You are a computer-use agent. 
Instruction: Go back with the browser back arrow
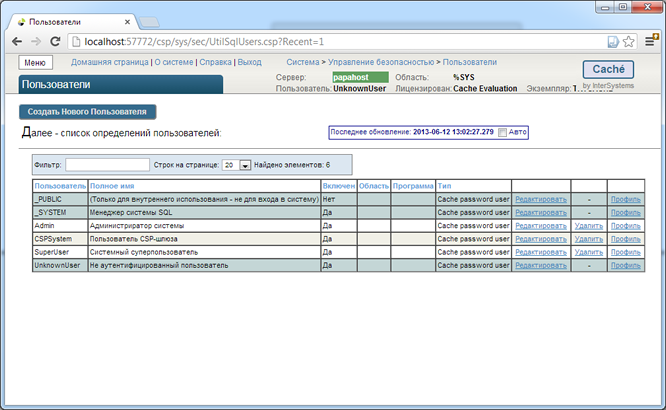click(x=17, y=41)
